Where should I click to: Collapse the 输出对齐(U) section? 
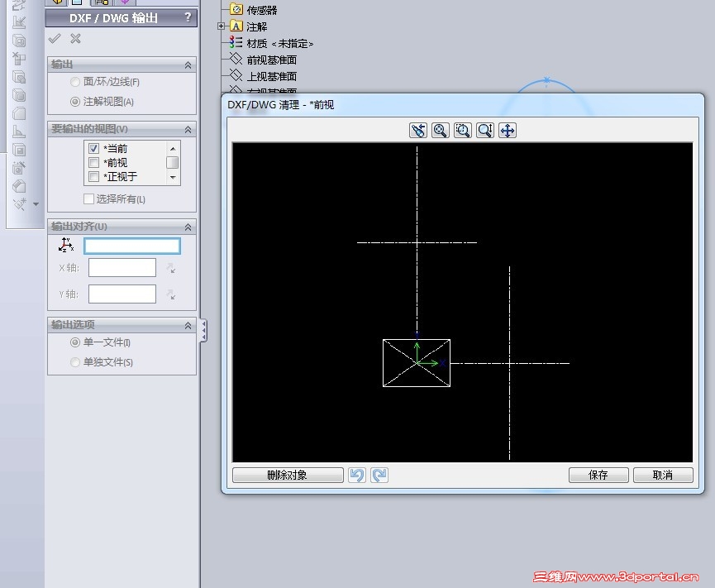coord(188,227)
